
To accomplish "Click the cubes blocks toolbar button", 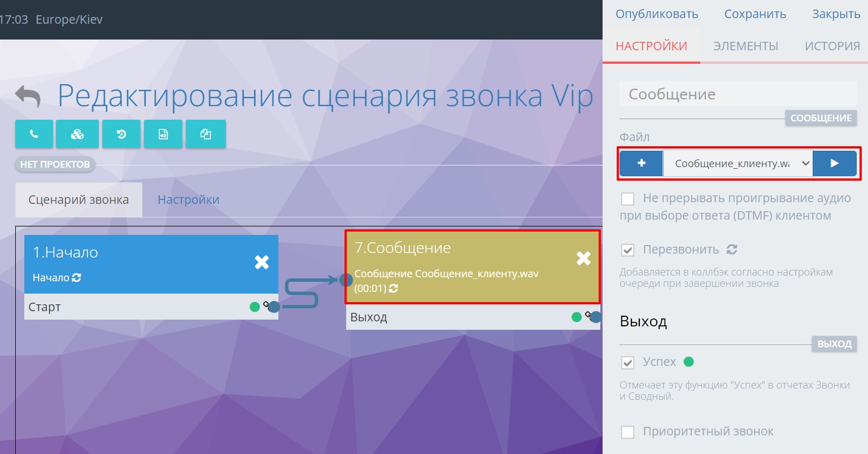I will coord(77,134).
